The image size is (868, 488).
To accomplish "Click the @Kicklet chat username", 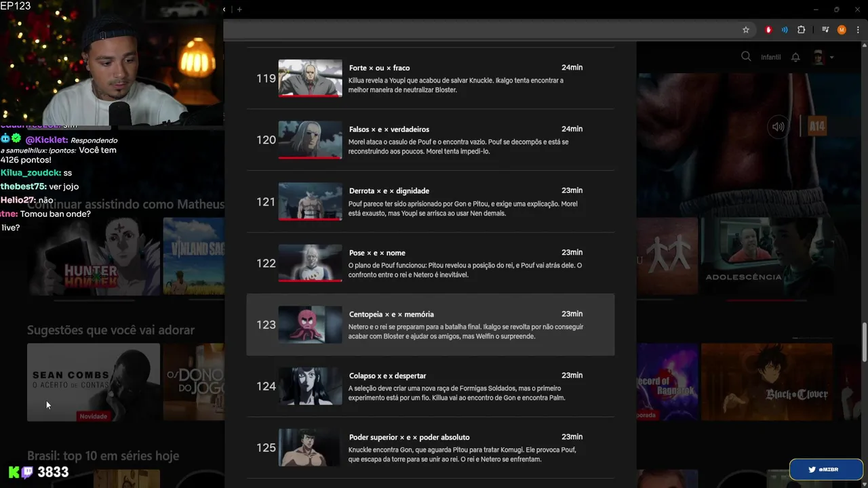I will (x=46, y=140).
